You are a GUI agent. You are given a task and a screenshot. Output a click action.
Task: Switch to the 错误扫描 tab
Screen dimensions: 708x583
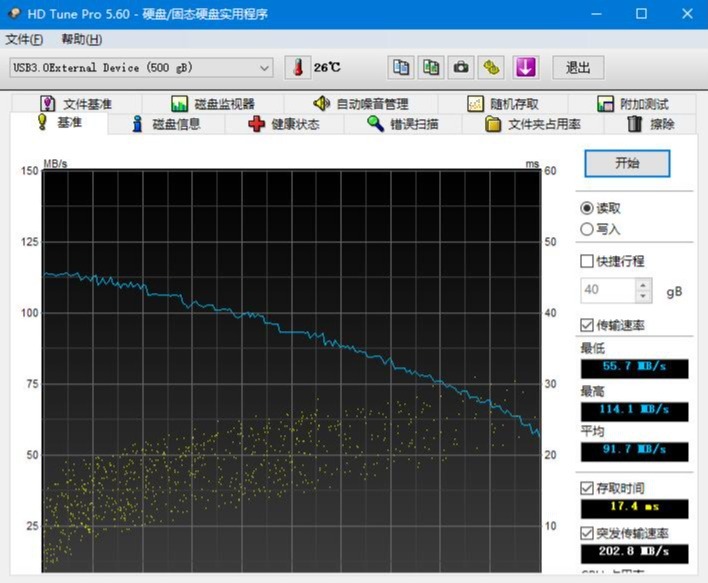402,124
